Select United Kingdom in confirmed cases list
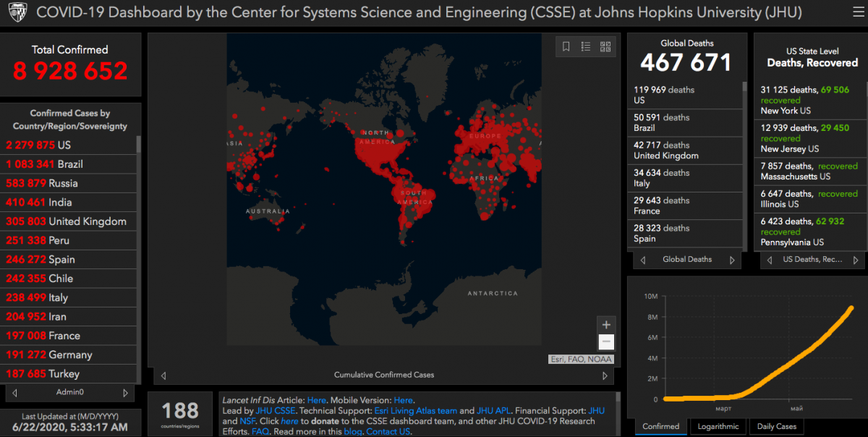The height and width of the screenshot is (437, 868). click(68, 221)
